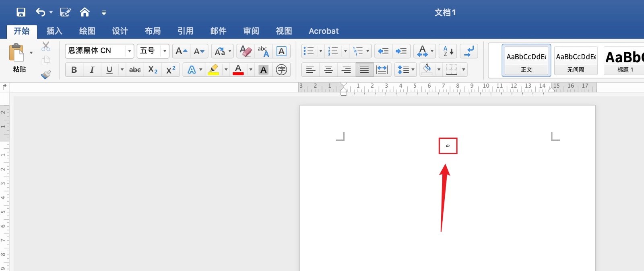This screenshot has width=644, height=271.
Task: Toggle character shading A icon
Action: [264, 70]
